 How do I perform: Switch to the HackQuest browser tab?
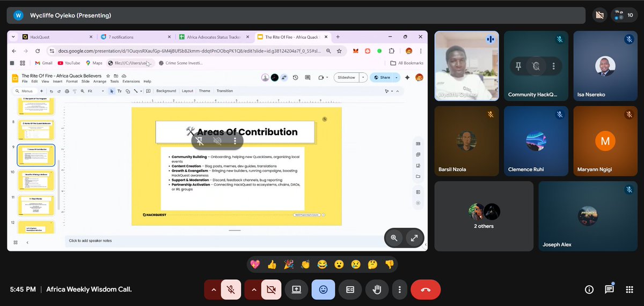(x=57, y=37)
